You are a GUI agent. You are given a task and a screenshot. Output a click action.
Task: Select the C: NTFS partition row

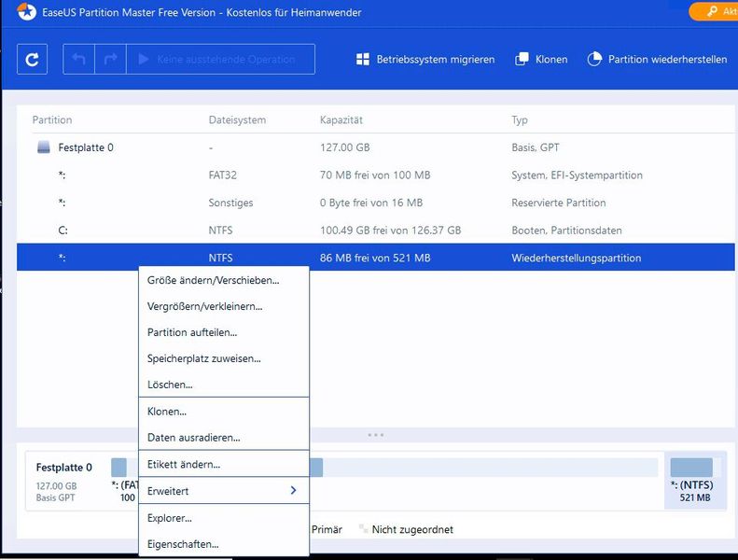click(x=376, y=231)
